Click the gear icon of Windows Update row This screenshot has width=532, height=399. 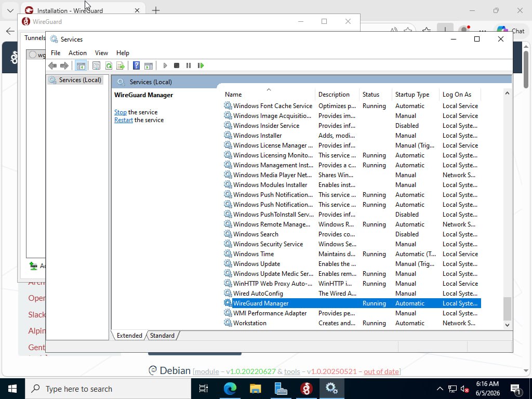coord(228,263)
